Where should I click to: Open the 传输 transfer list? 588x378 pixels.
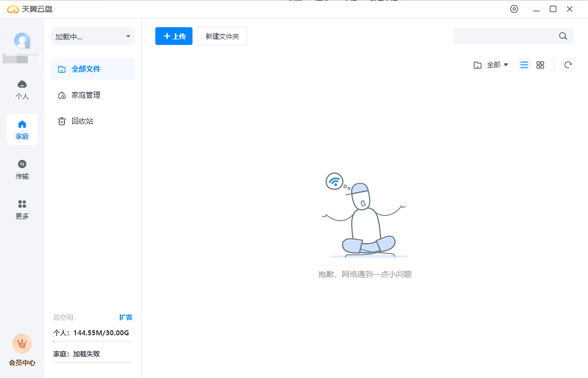point(22,170)
